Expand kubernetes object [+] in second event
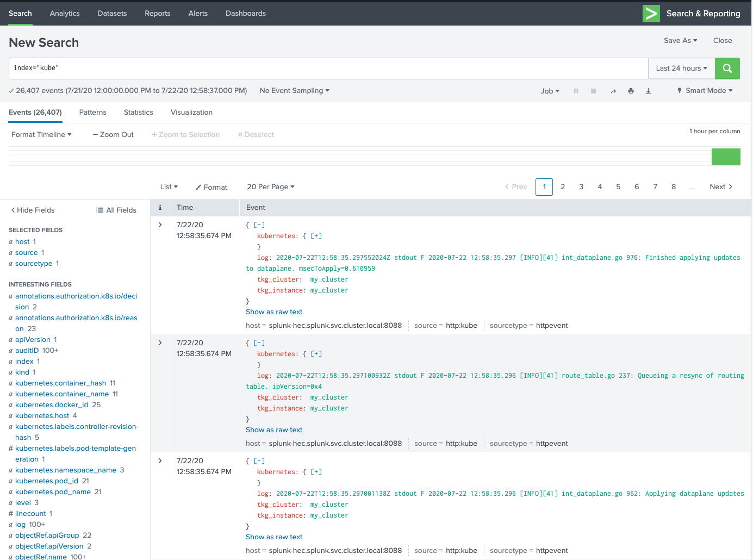The height and width of the screenshot is (560, 753). click(316, 353)
